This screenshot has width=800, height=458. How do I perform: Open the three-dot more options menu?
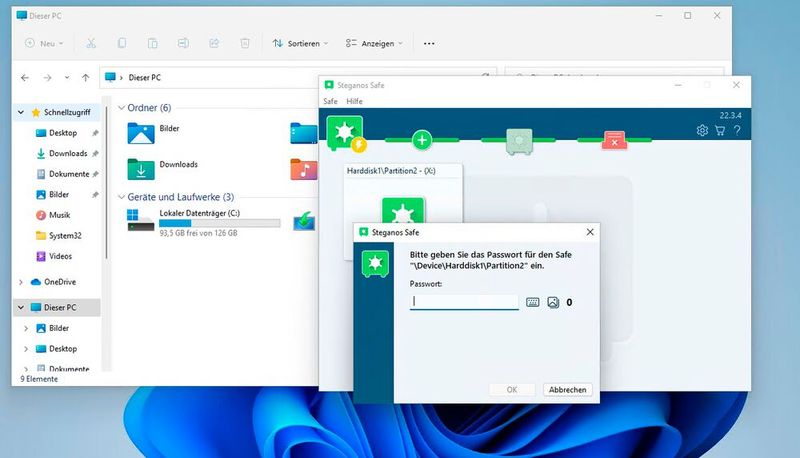429,43
